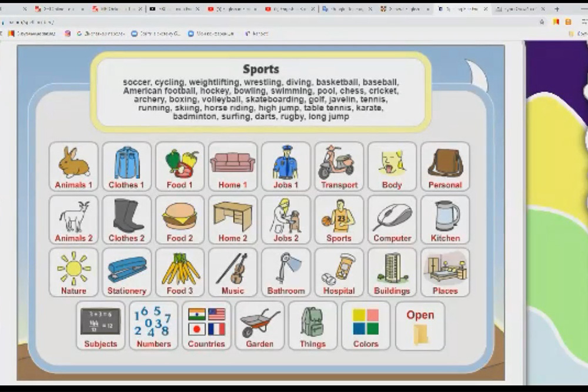588x392 pixels.
Task: Open the Hospital medicine category
Action: coord(339,272)
